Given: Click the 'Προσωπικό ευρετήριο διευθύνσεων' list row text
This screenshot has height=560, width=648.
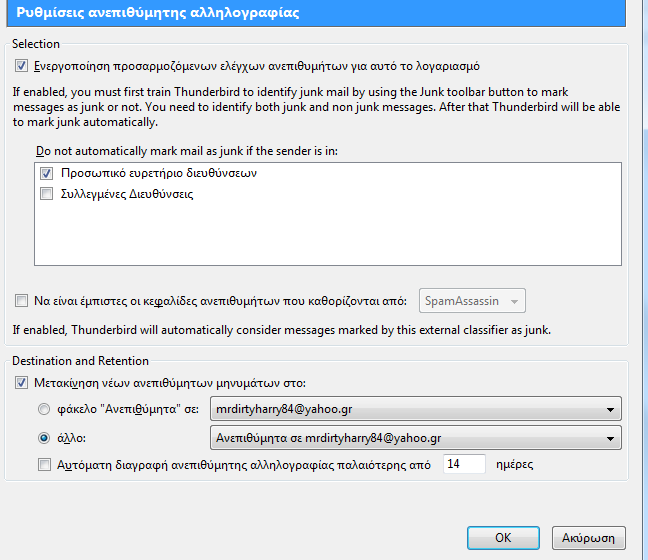Looking at the screenshot, I should (159, 173).
